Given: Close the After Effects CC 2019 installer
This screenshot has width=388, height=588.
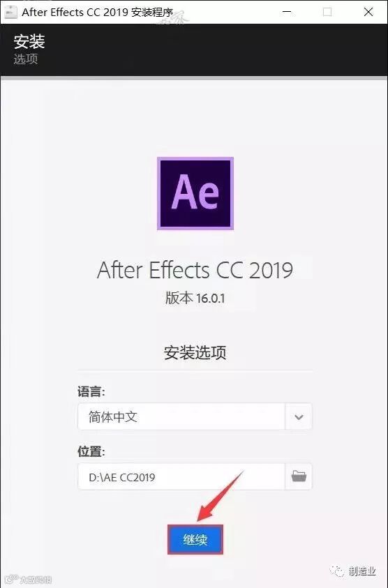Looking at the screenshot, I should (368, 12).
